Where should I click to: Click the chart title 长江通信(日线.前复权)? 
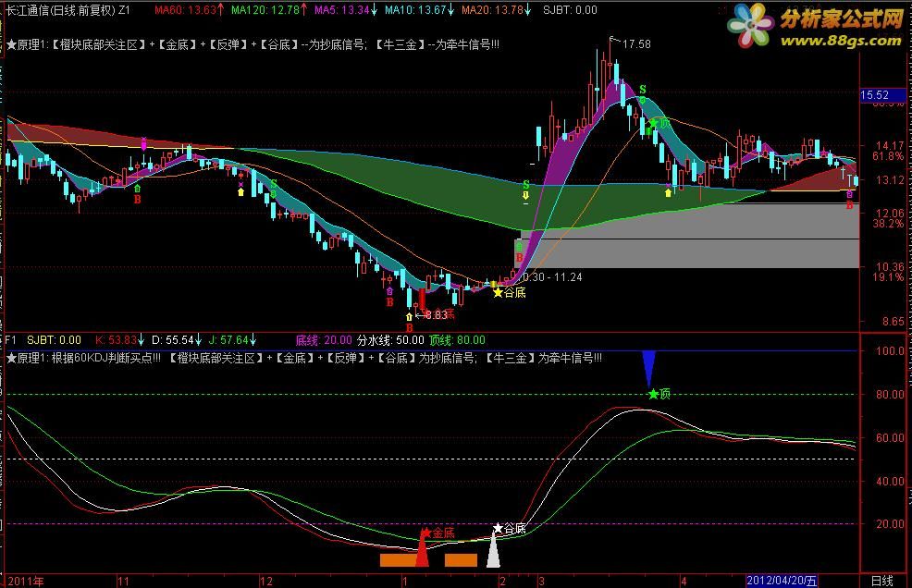(x=60, y=10)
